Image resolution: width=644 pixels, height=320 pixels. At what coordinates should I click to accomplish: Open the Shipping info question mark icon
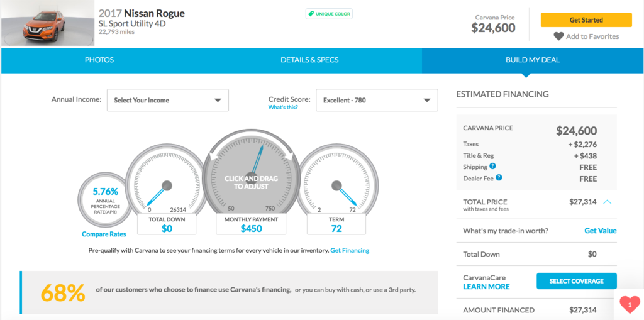coord(492,167)
